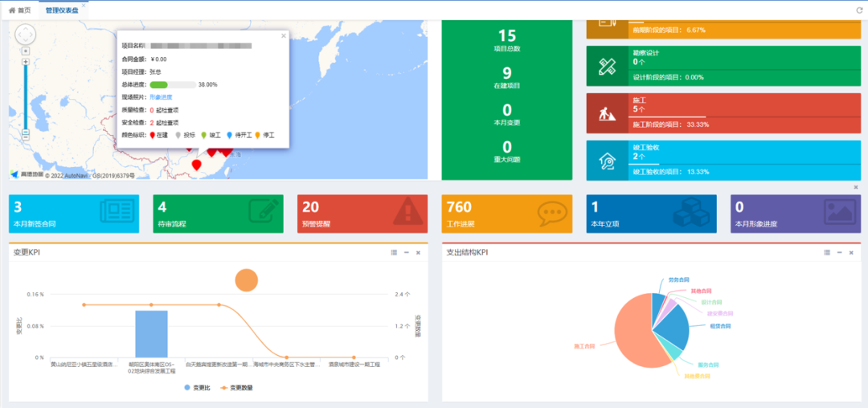Image resolution: width=868 pixels, height=408 pixels.
Task: Click the 38.00% overall progress bar
Action: tap(173, 84)
